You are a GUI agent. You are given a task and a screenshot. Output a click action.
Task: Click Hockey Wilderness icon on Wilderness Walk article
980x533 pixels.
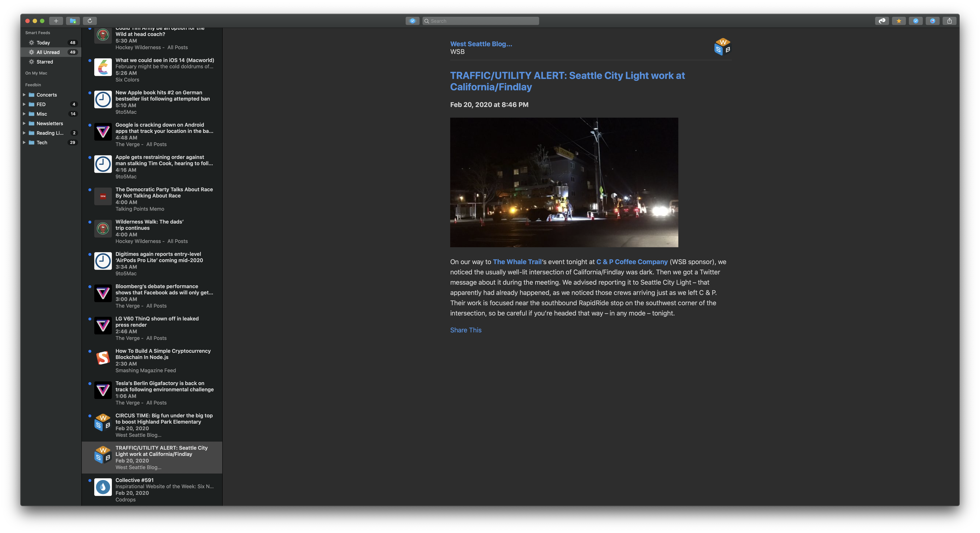click(x=103, y=229)
